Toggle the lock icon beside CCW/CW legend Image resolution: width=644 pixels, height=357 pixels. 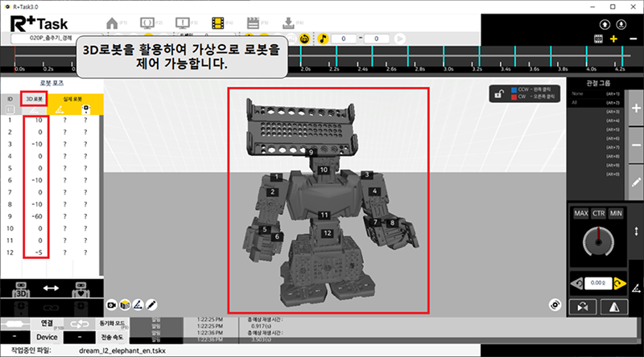(500, 95)
